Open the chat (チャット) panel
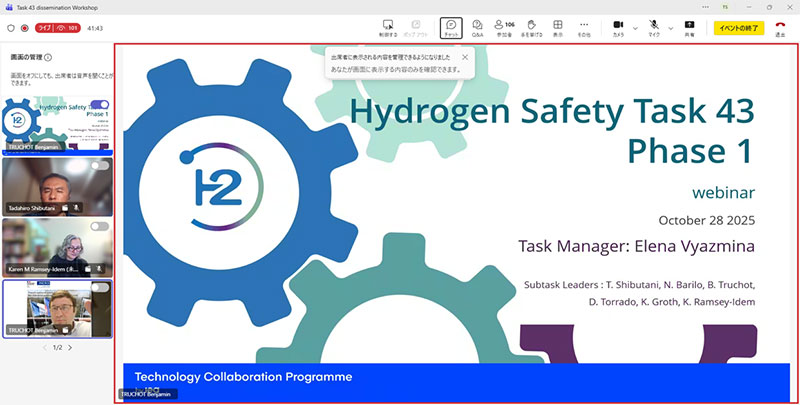 click(x=451, y=25)
